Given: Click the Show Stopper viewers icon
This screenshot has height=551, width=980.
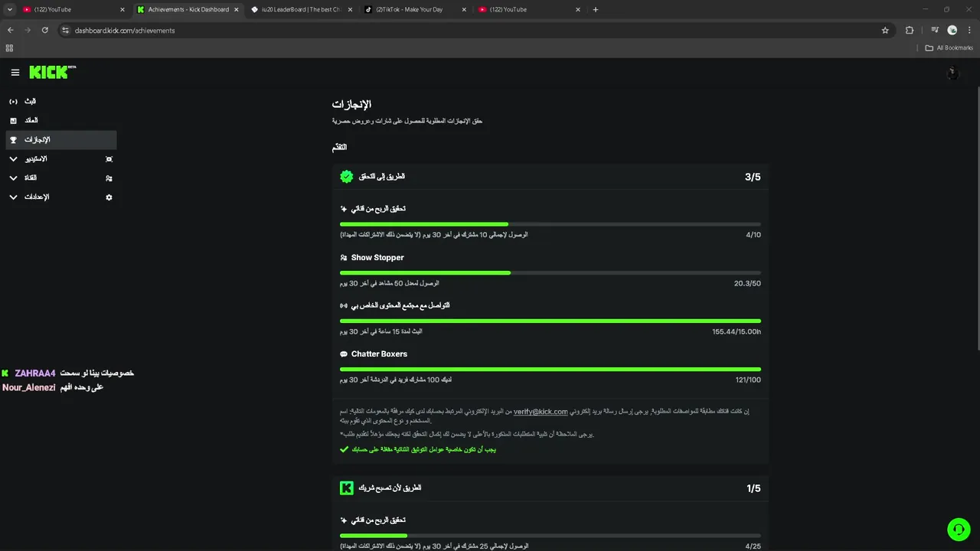Looking at the screenshot, I should click(344, 258).
